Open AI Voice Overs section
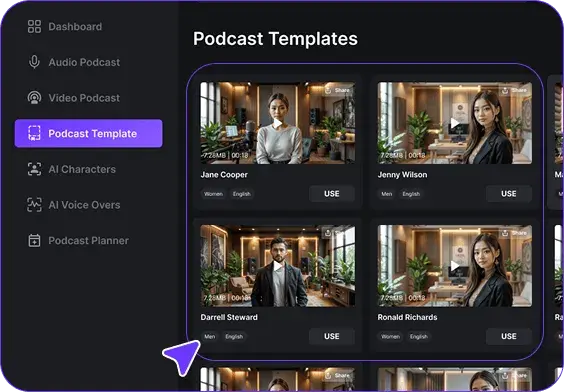Image resolution: width=564 pixels, height=392 pixels. (x=88, y=205)
